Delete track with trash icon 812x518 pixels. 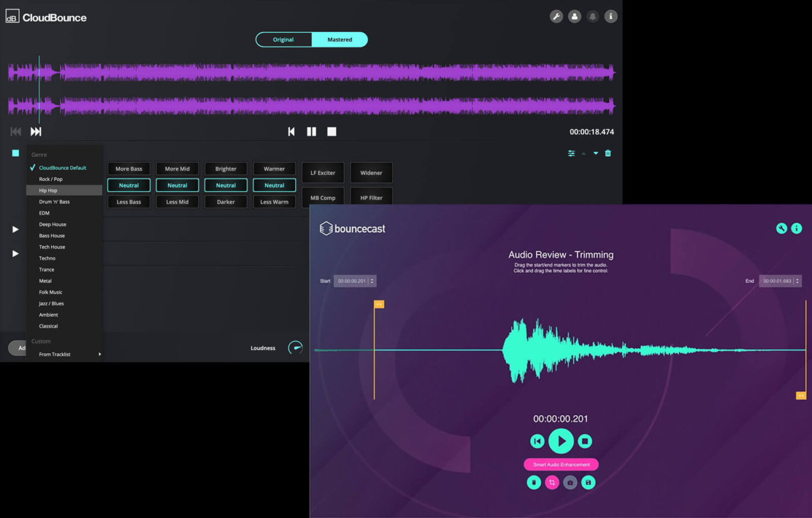point(608,153)
